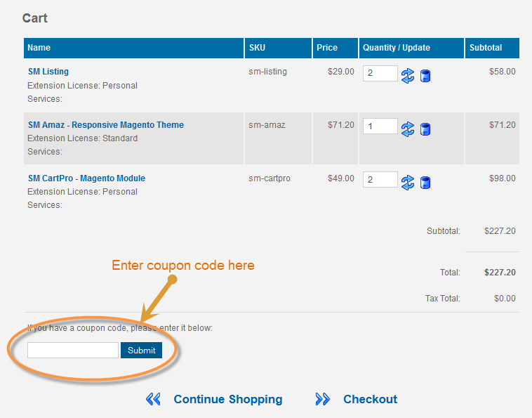The height and width of the screenshot is (418, 532).
Task: Open SM CartPro - Magento Module link
Action: pos(86,178)
